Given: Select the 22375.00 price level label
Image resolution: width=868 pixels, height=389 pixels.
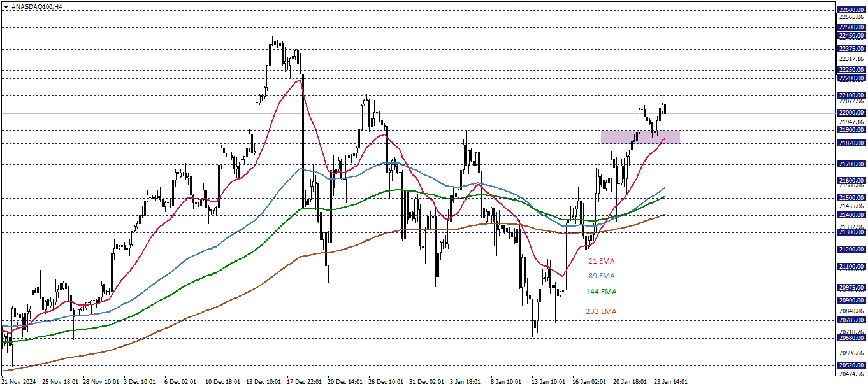Looking at the screenshot, I should (851, 49).
